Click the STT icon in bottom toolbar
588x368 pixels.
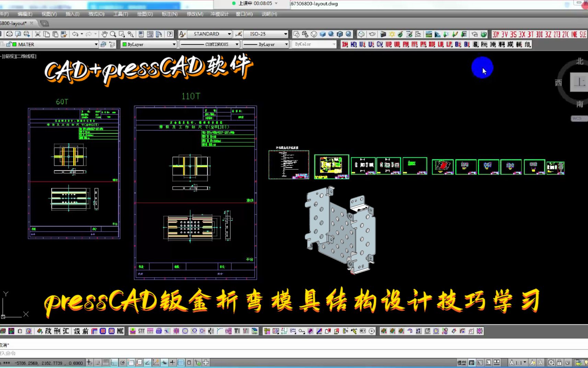tap(141, 331)
